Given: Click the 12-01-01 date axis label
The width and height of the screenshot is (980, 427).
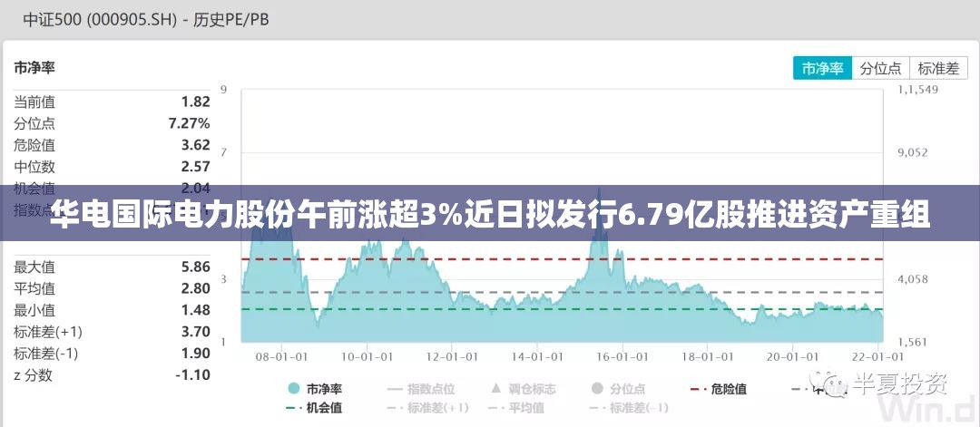Looking at the screenshot, I should tap(452, 356).
